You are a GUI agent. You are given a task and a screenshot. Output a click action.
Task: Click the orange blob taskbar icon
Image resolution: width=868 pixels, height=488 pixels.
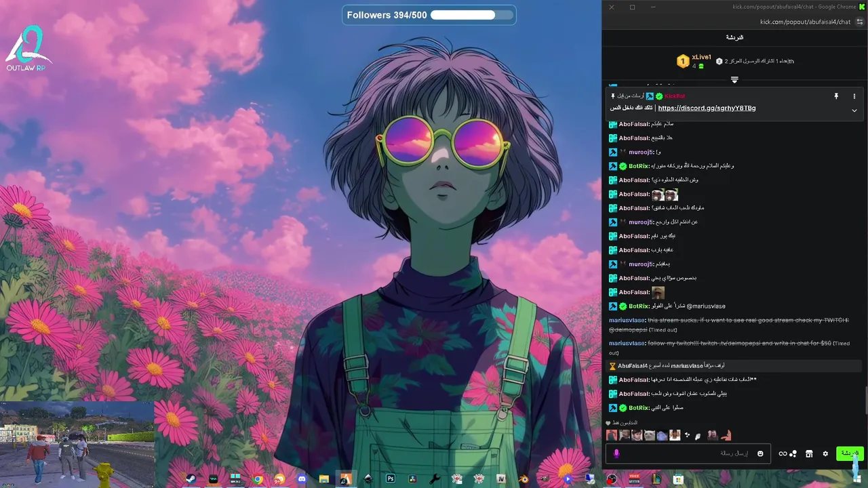click(280, 479)
